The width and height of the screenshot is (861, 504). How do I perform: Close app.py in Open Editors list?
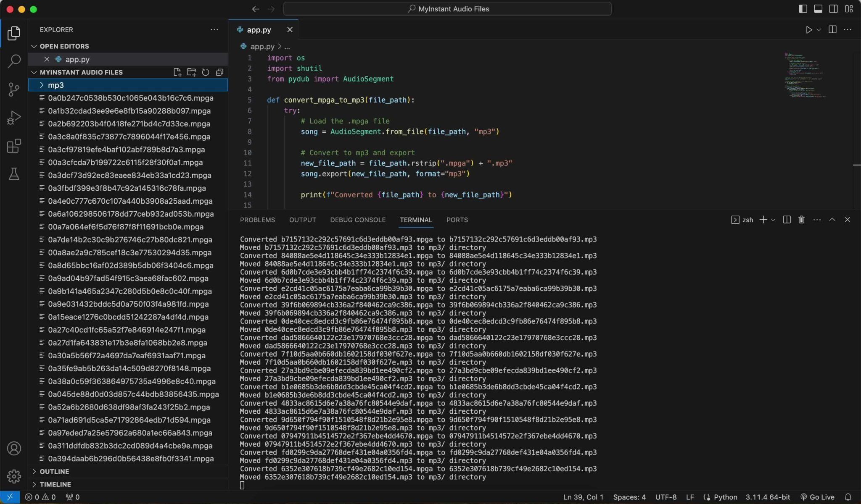pyautogui.click(x=47, y=59)
